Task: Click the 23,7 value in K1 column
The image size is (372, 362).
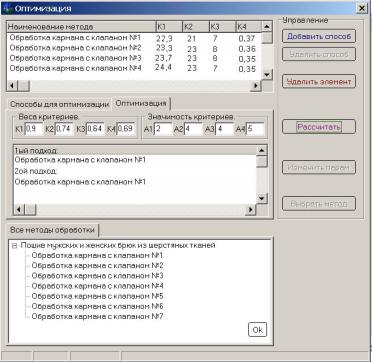Action: [x=163, y=59]
